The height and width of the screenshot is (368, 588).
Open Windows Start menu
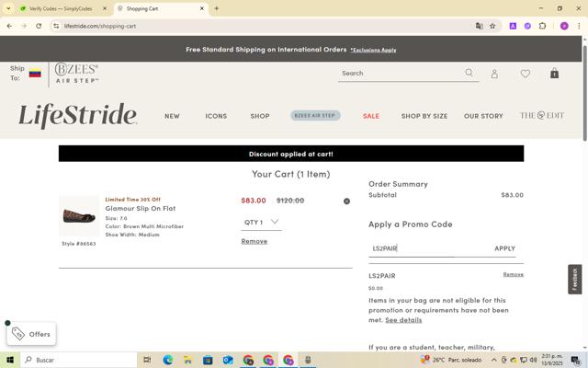[x=10, y=360]
